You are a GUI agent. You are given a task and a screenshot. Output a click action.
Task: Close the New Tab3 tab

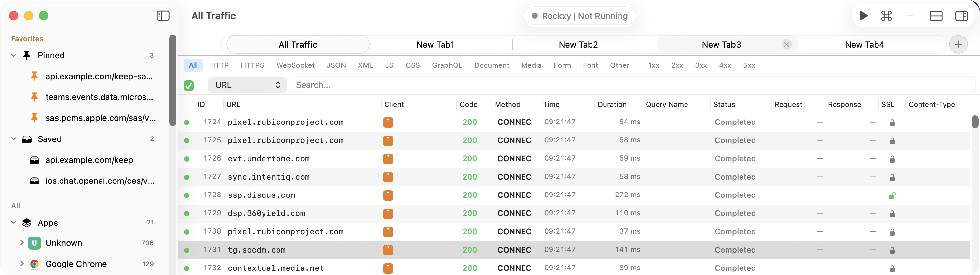coord(787,45)
